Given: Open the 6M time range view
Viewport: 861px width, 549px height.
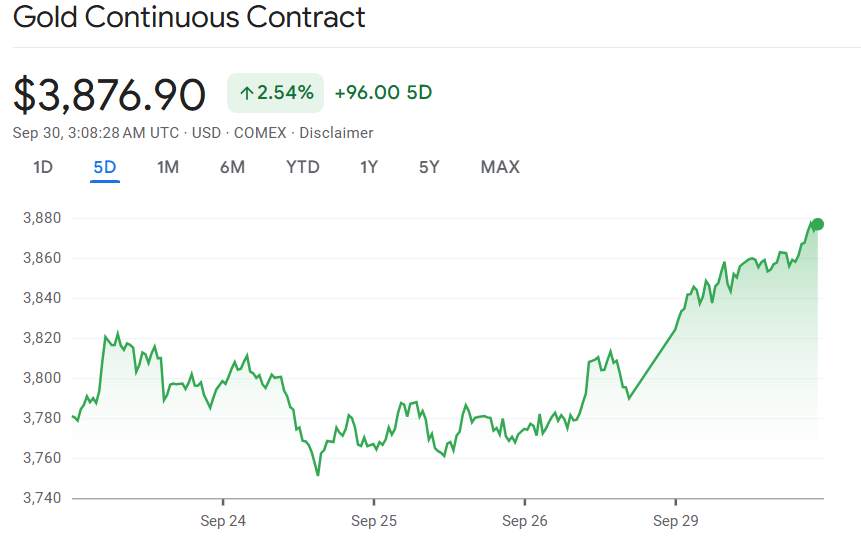Looking at the screenshot, I should point(232,167).
